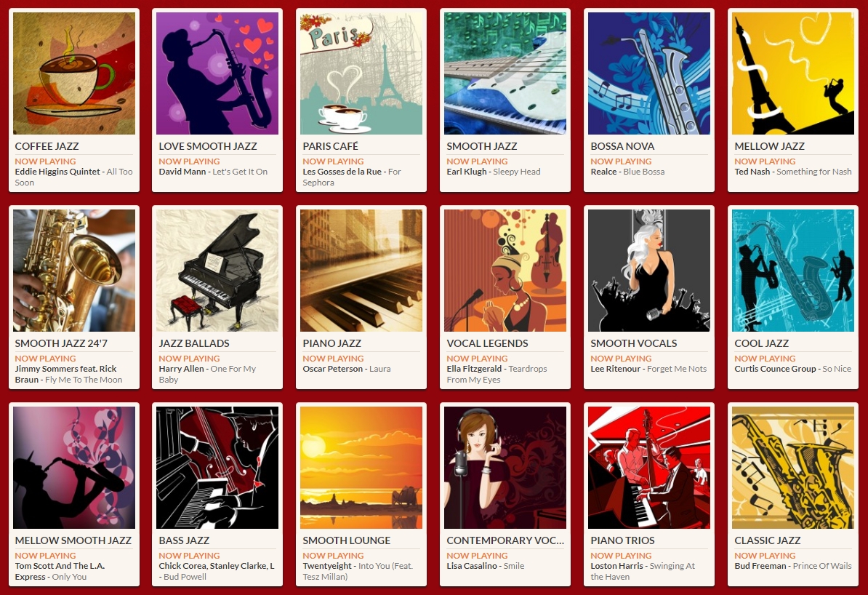Choose the Piano Trios red artwork
The width and height of the screenshot is (868, 595).
pos(649,468)
